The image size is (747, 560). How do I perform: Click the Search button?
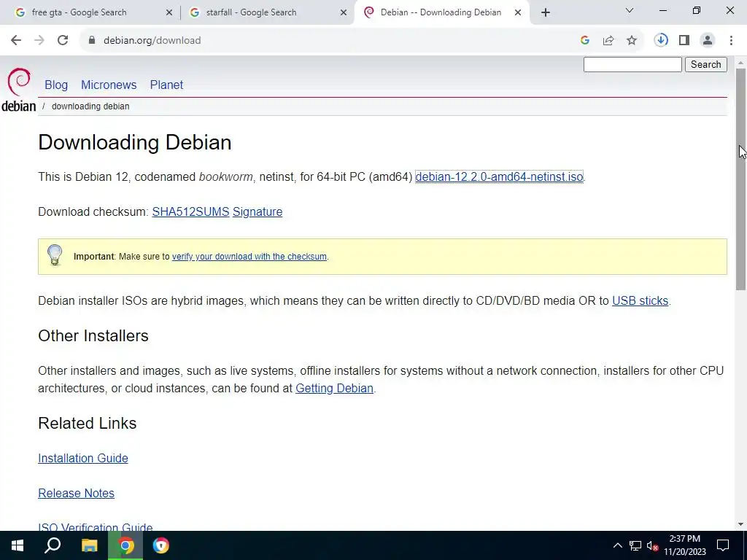point(706,64)
